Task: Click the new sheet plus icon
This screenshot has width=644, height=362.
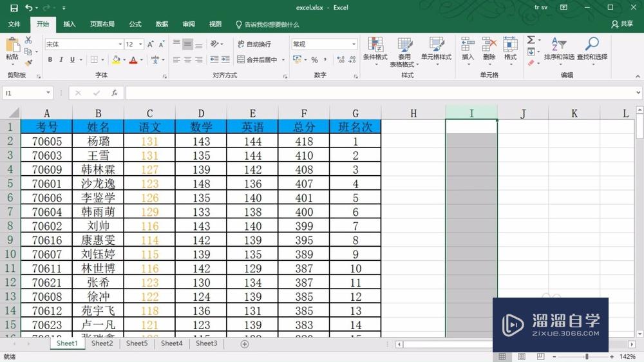Action: tap(244, 344)
